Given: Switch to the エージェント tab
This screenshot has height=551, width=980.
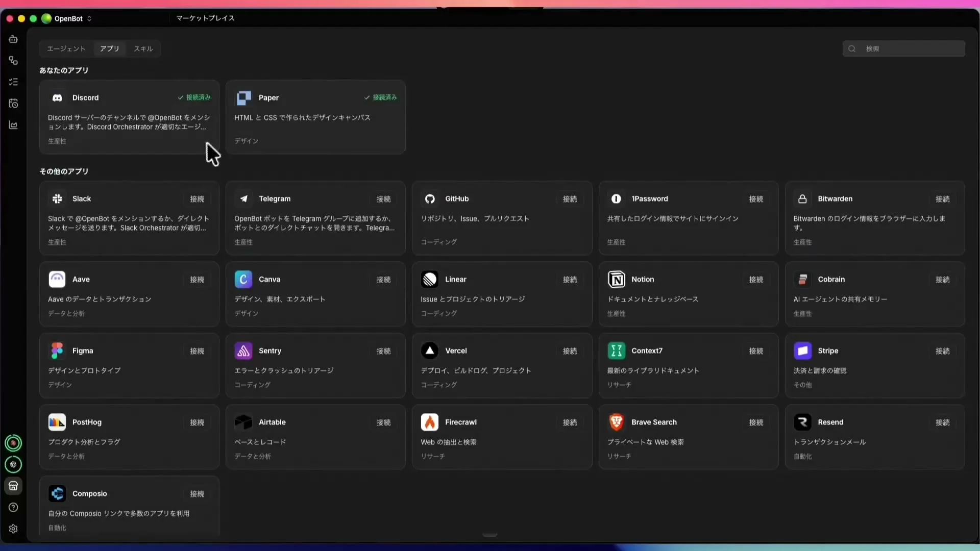Looking at the screenshot, I should 66,48.
